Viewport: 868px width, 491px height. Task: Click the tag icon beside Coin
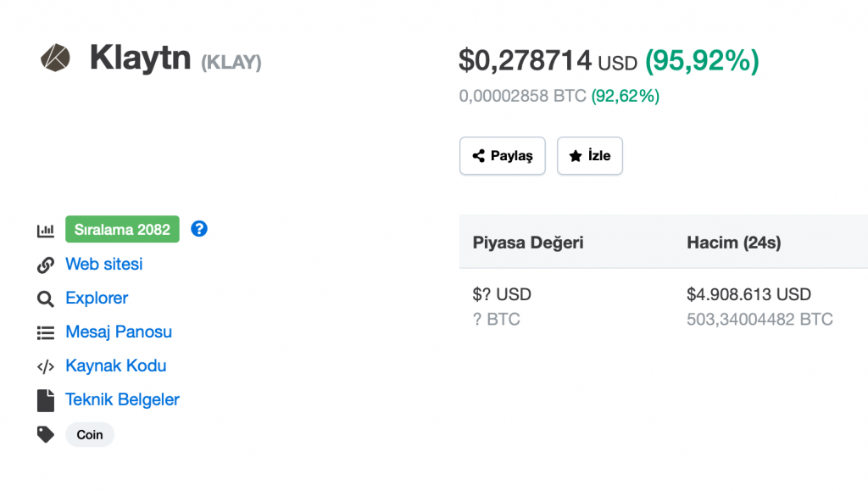click(x=46, y=434)
